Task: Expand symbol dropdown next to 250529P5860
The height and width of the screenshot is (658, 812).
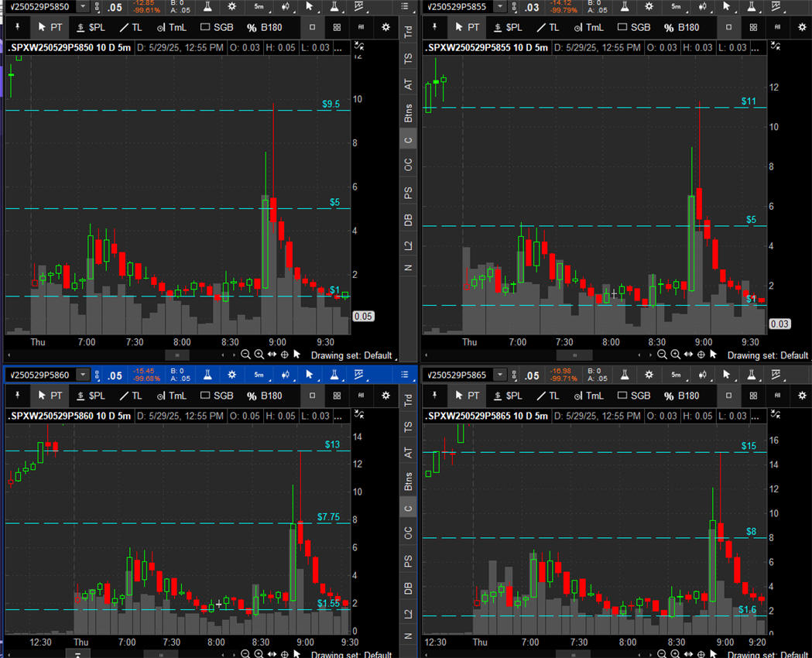Action: click(83, 375)
